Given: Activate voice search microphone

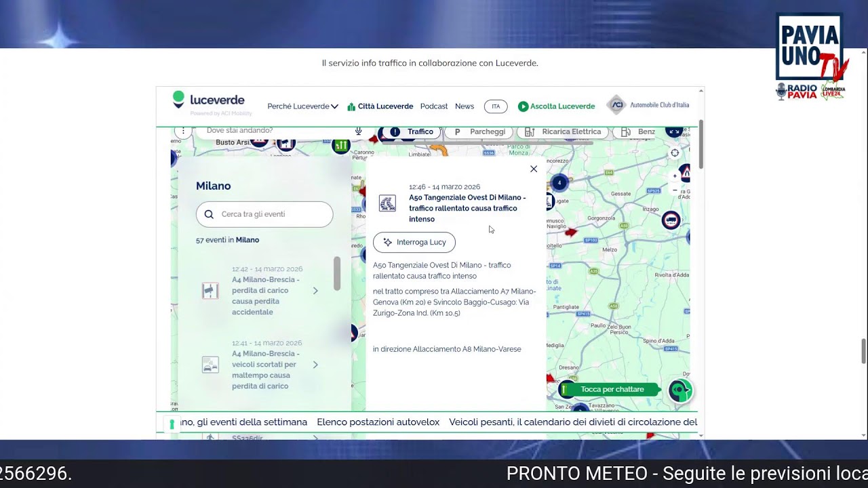Looking at the screenshot, I should [x=359, y=131].
